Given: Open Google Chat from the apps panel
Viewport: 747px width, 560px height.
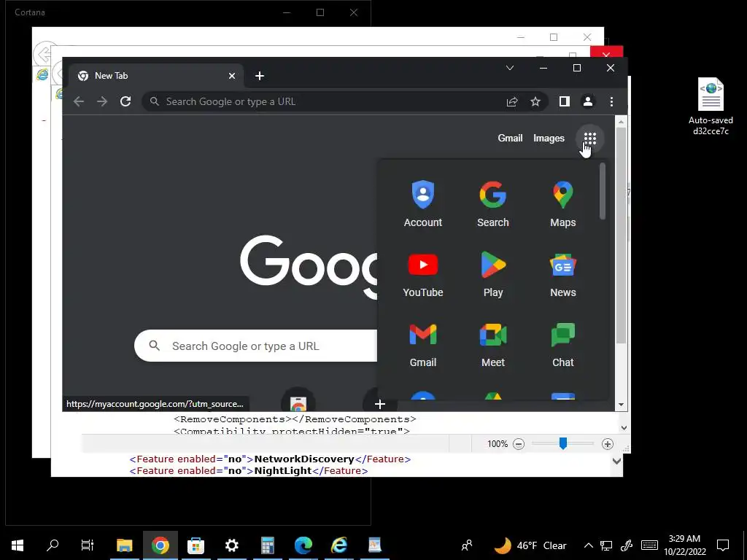Looking at the screenshot, I should point(563,344).
